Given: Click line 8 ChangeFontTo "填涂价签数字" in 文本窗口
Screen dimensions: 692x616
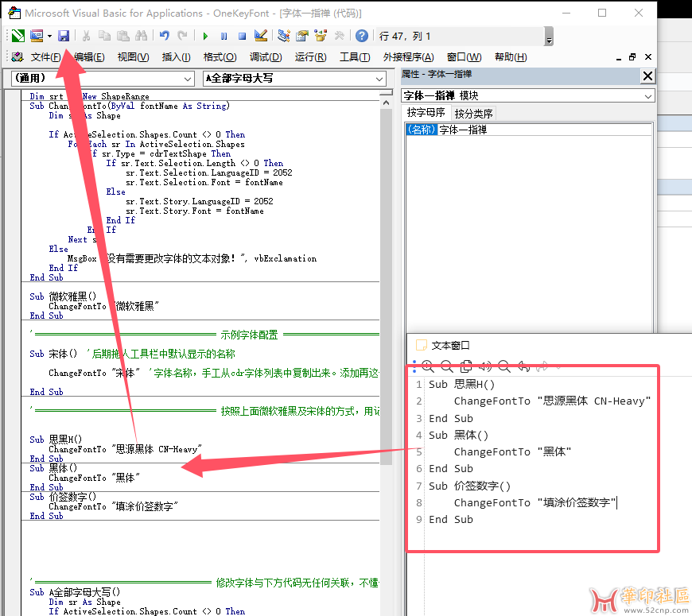Looking at the screenshot, I should coord(535,502).
